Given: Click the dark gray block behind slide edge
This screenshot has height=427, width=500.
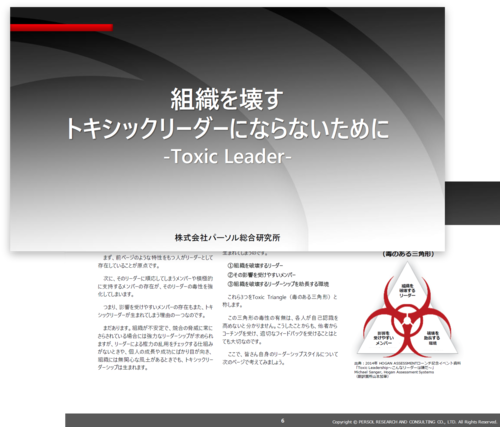Looking at the screenshot, I should tap(472, 203).
